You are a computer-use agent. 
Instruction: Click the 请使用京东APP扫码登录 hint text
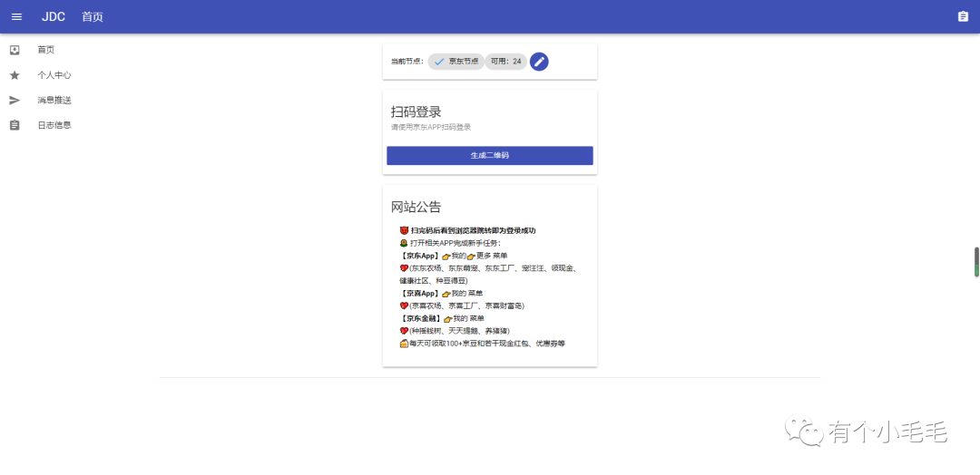point(431,127)
